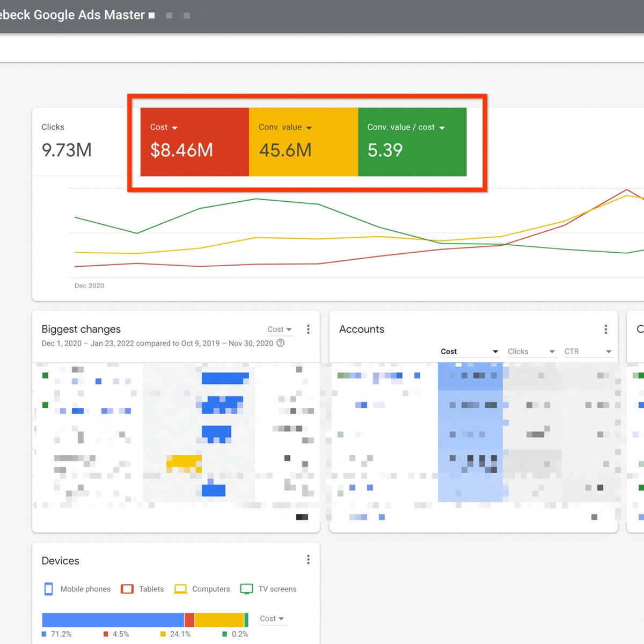Image resolution: width=644 pixels, height=644 pixels.
Task: Select the 5.39 conv. value/cost tile
Action: point(412,142)
